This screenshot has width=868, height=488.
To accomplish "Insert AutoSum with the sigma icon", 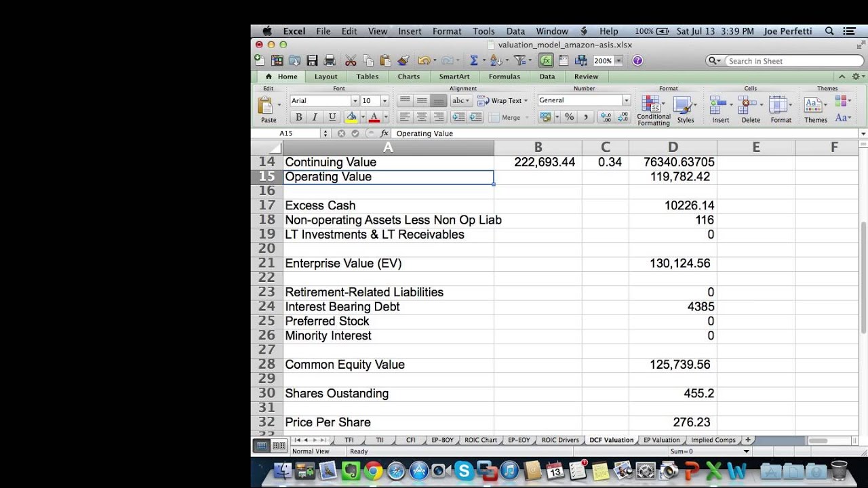I will (x=474, y=60).
